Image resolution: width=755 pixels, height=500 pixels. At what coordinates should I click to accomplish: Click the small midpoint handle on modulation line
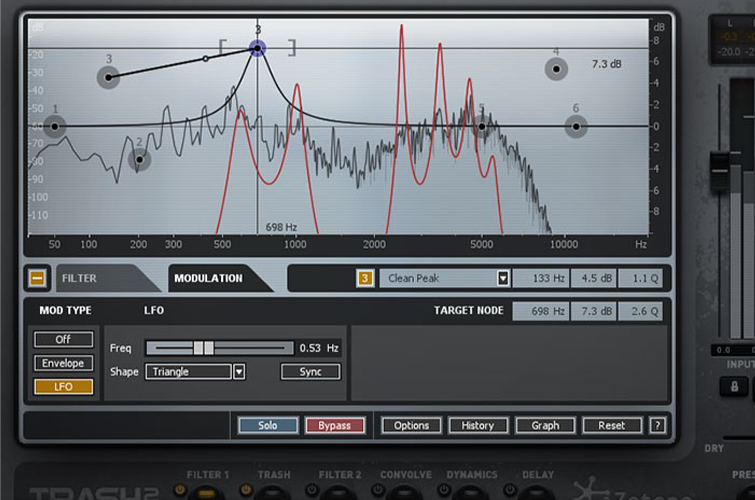click(206, 59)
